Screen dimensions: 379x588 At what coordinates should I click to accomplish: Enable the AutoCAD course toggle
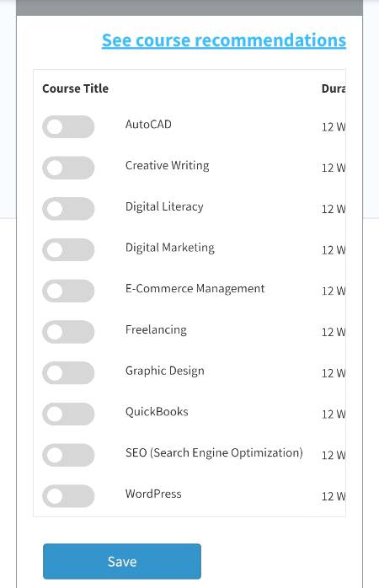point(68,126)
